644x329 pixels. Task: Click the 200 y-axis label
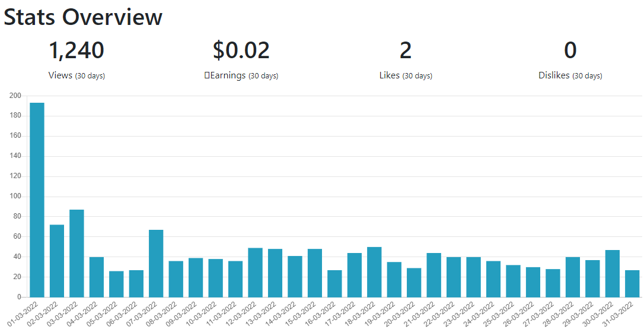tap(15, 96)
